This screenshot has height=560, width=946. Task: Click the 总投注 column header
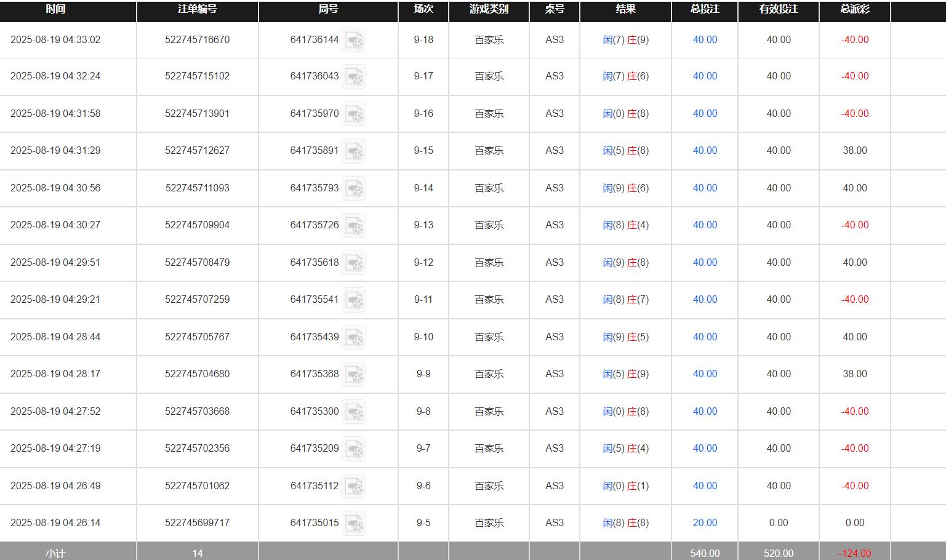(x=705, y=10)
